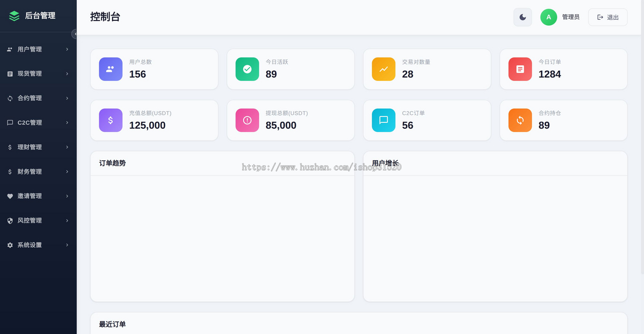Click the cyan C2C订单 message icon
The image size is (644, 334).
point(384,120)
